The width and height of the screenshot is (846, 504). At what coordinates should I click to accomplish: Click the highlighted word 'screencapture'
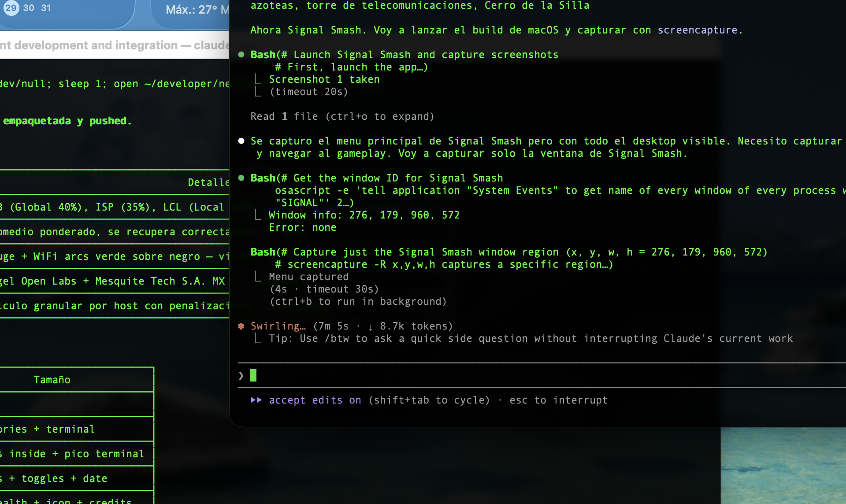click(x=698, y=30)
